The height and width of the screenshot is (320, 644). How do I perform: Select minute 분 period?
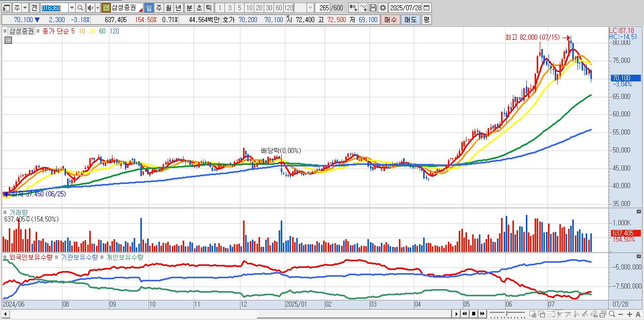[189, 8]
